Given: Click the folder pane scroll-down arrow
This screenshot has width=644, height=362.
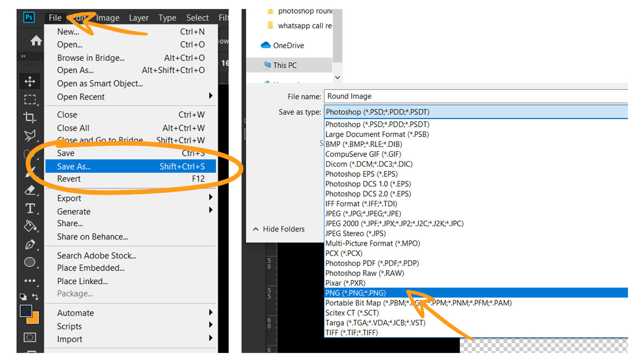Looking at the screenshot, I should 337,77.
